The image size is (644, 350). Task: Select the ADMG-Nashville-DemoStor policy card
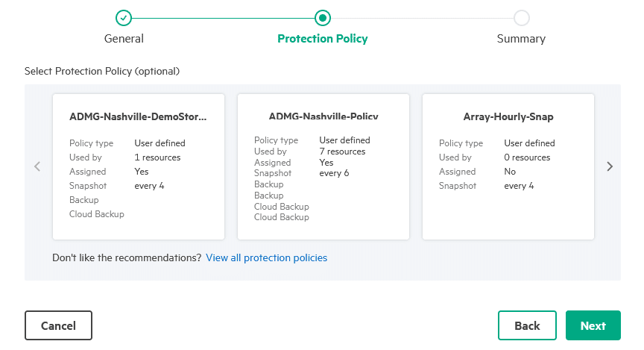(x=139, y=166)
